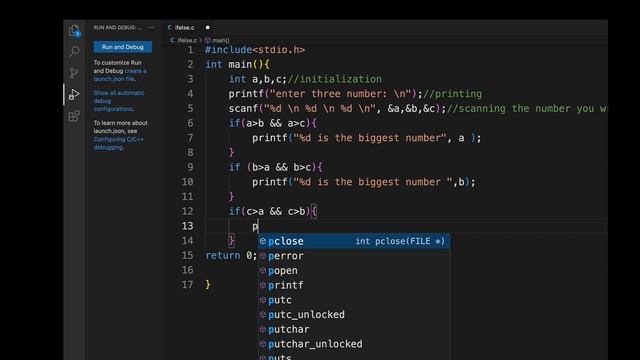Click the putchar function symbol icon

(263, 329)
